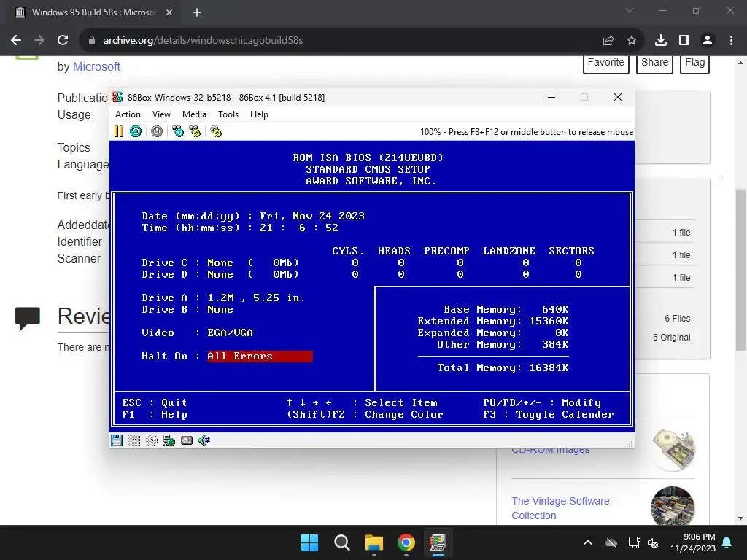The image size is (747, 560).
Task: Select the Windows 95 Build 58s browser tab
Action: pos(94,12)
